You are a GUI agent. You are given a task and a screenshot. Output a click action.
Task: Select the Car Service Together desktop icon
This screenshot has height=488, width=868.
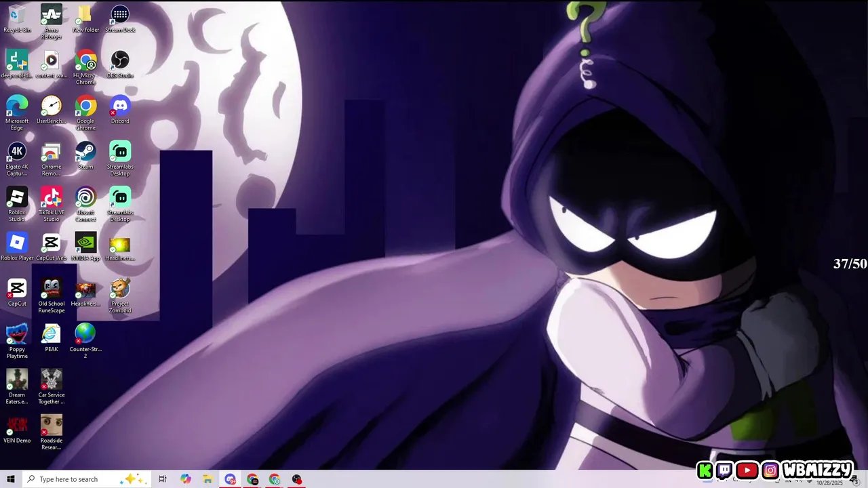click(x=52, y=386)
